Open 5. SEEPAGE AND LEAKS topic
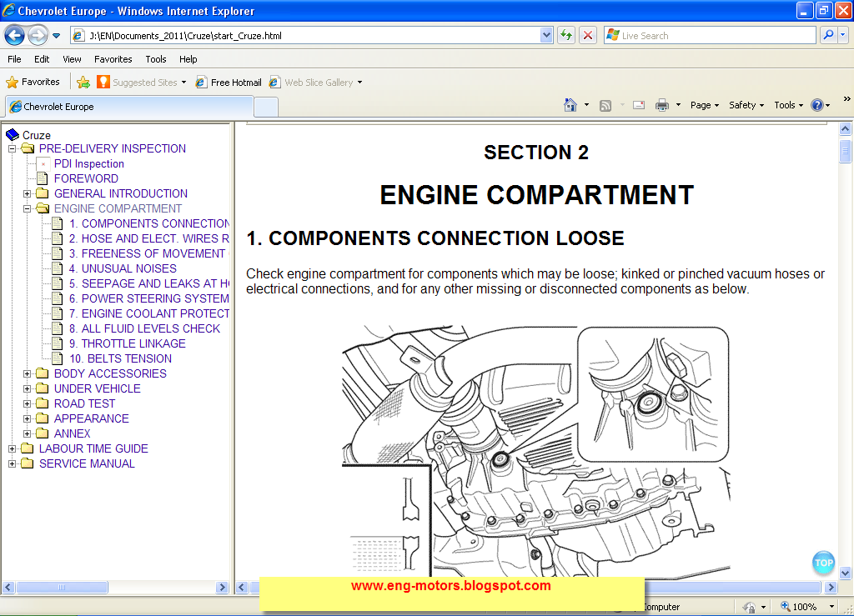This screenshot has height=616, width=854. [149, 283]
